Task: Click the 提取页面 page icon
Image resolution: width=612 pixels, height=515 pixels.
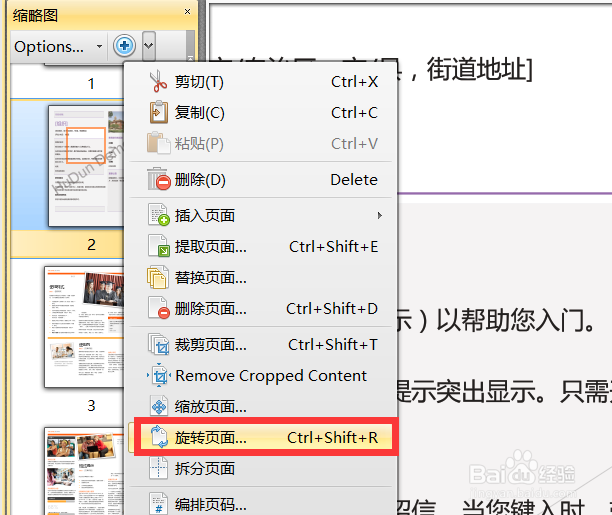Action: coord(158,246)
